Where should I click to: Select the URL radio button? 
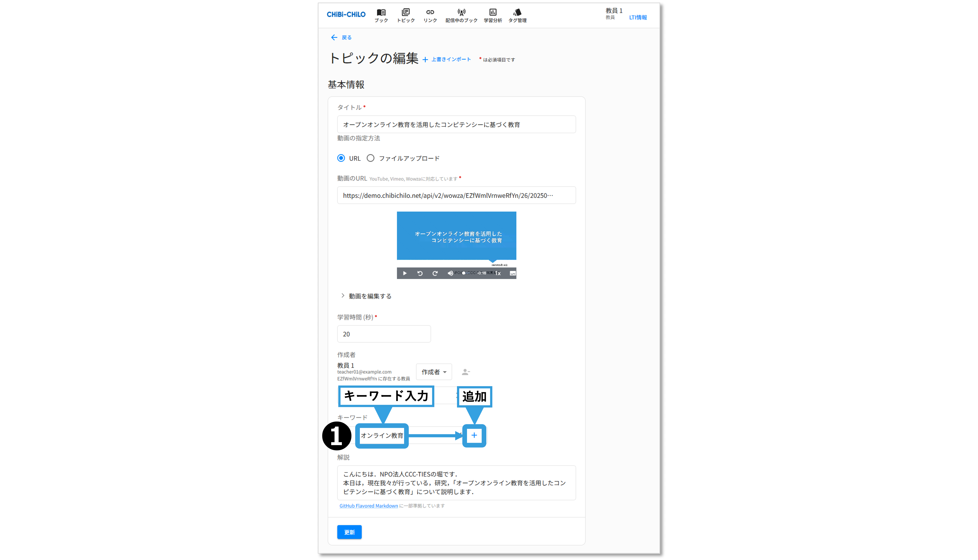341,158
